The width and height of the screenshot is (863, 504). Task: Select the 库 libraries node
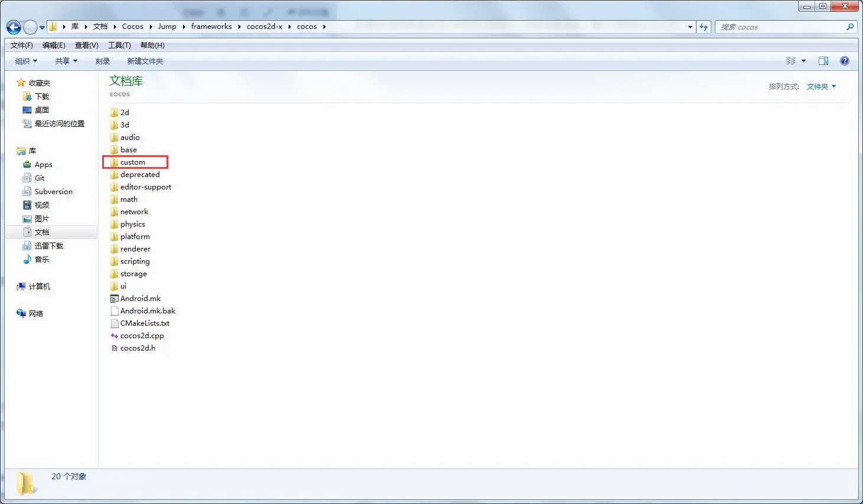[x=27, y=150]
